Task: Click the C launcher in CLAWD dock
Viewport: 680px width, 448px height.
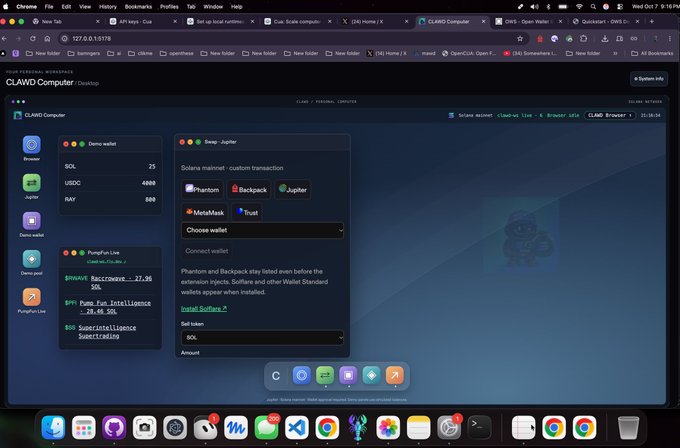Action: pos(276,376)
